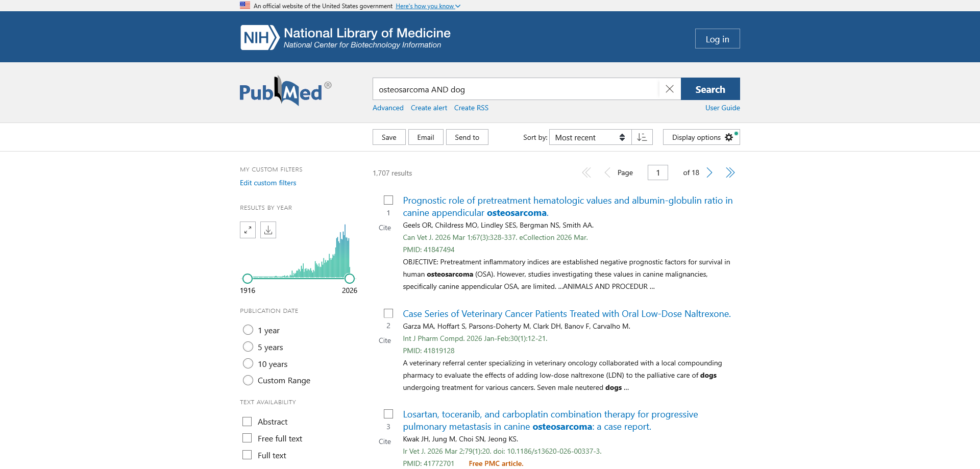Open Advanced search link
This screenshot has width=980, height=469.
(388, 108)
